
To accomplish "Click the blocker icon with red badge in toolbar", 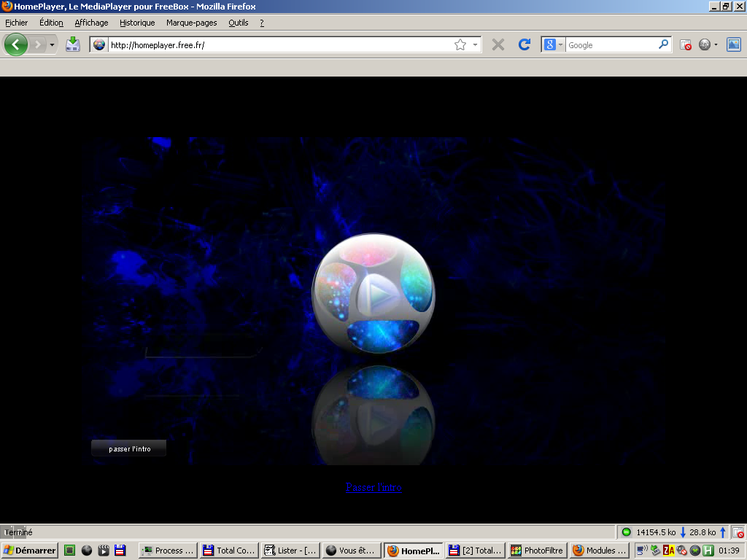I will tap(686, 44).
